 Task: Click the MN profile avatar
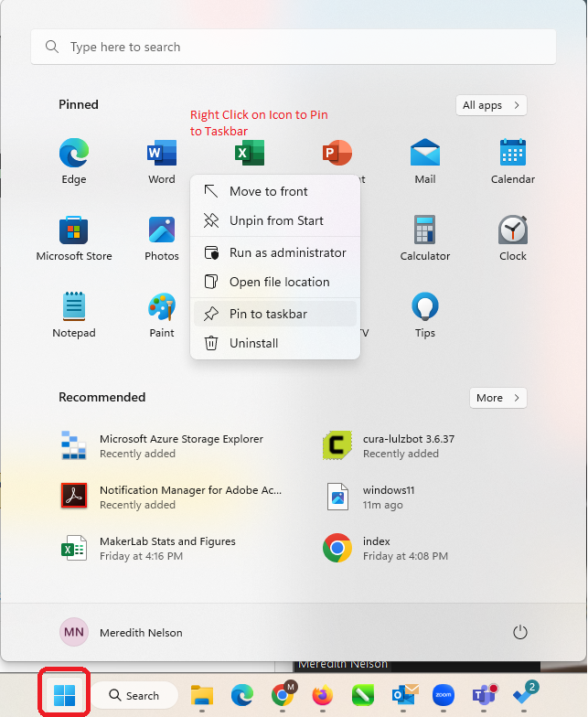coord(73,633)
